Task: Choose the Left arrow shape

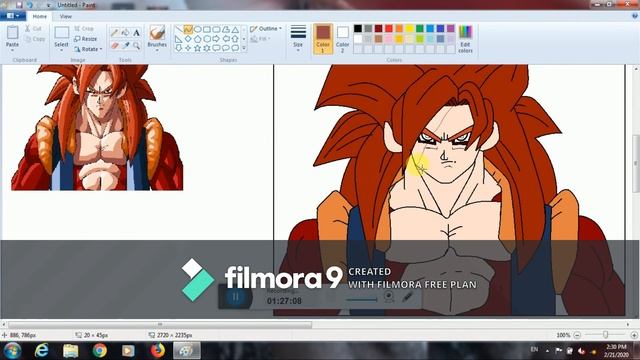Action: [x=226, y=39]
